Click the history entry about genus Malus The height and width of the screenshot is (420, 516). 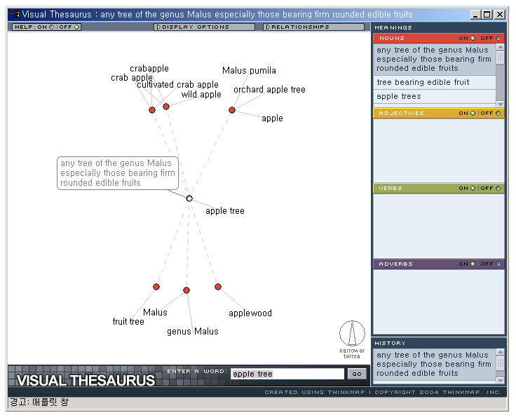click(435, 365)
